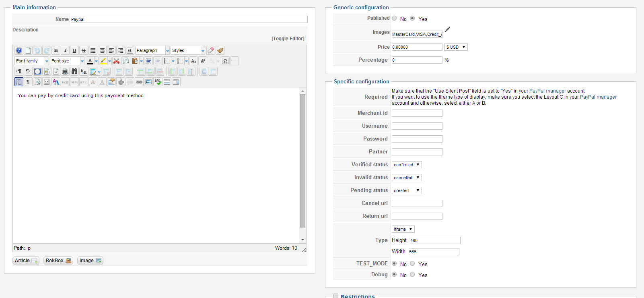Viewport: 644px width, 298px height.
Task: Apply strikethrough formatting
Action: point(84,50)
